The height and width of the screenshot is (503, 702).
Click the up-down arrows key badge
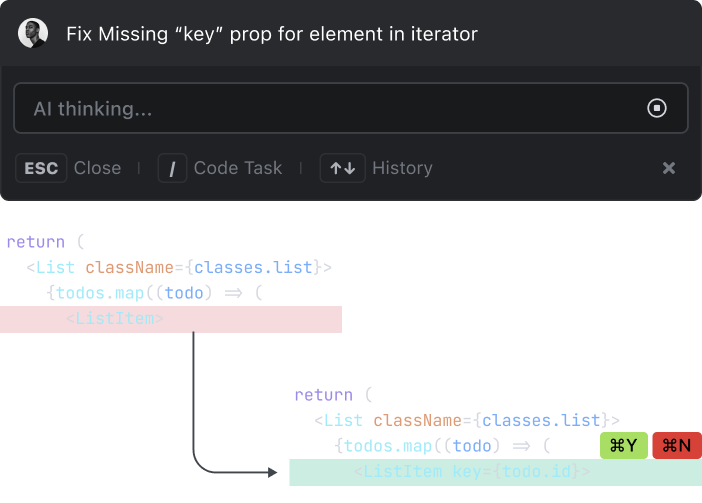pyautogui.click(x=342, y=168)
